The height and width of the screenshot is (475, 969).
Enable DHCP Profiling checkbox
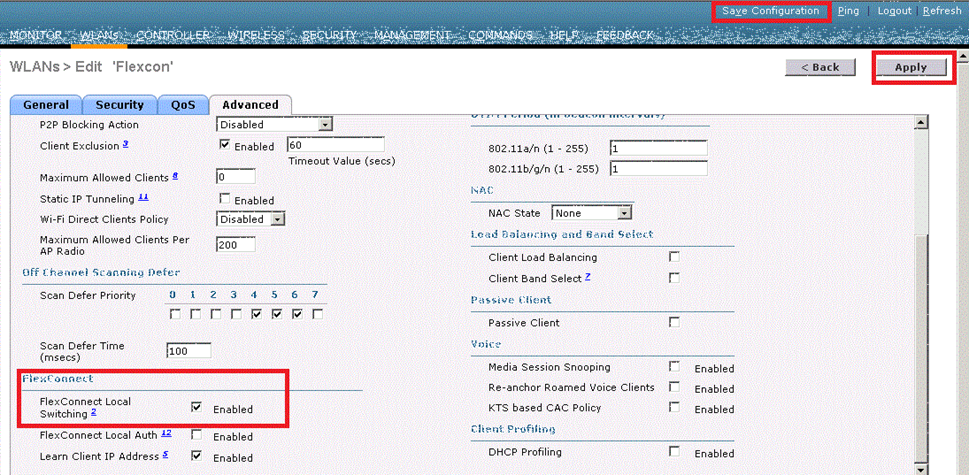pos(674,452)
